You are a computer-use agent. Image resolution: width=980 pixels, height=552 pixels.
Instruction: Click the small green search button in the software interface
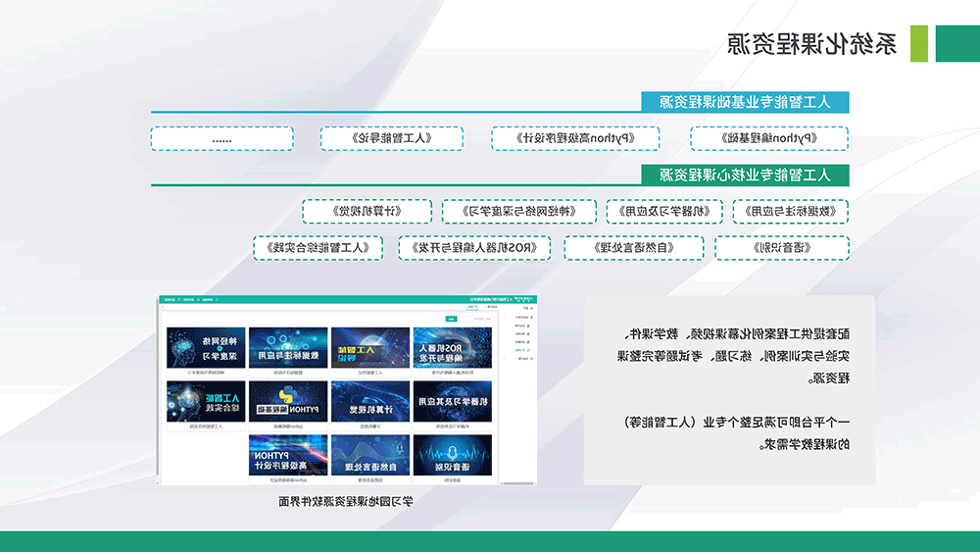click(451, 319)
